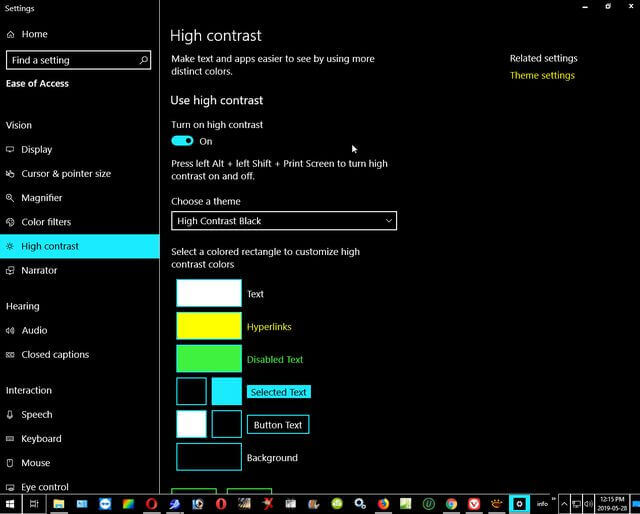This screenshot has height=514, width=640.
Task: Open the Theme settings link
Action: point(542,76)
